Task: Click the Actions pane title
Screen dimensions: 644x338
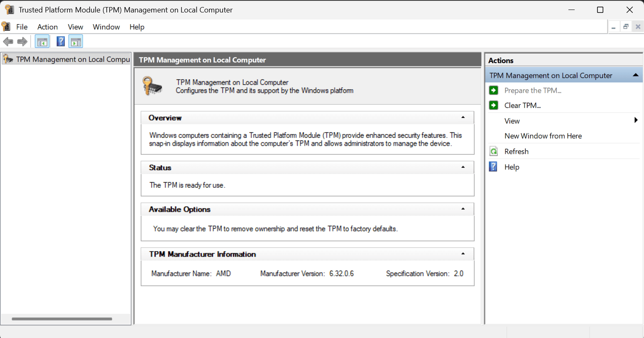Action: (501, 61)
